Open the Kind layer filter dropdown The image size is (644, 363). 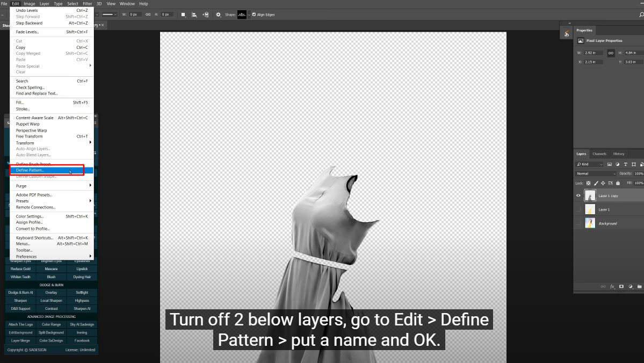click(590, 164)
